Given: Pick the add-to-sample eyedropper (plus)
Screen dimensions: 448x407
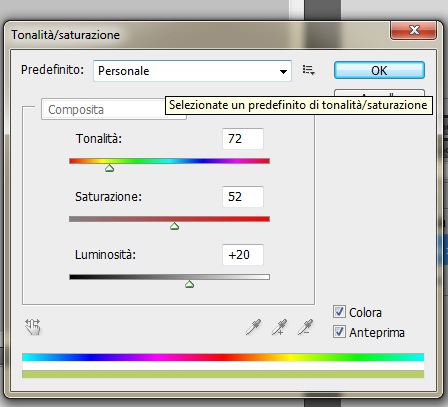Looking at the screenshot, I should pyautogui.click(x=279, y=327).
